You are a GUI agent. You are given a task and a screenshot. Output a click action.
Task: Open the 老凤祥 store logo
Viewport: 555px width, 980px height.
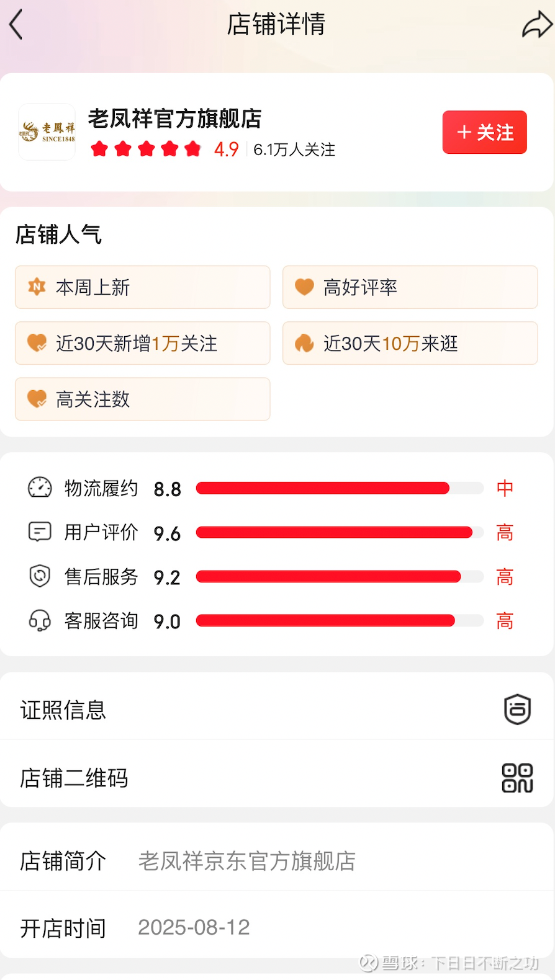pos(47,132)
